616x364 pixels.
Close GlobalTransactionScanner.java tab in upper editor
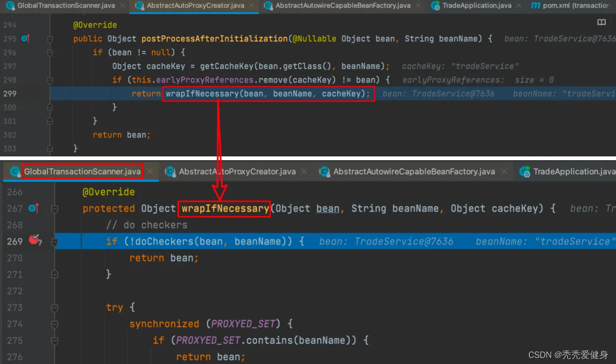click(x=123, y=6)
